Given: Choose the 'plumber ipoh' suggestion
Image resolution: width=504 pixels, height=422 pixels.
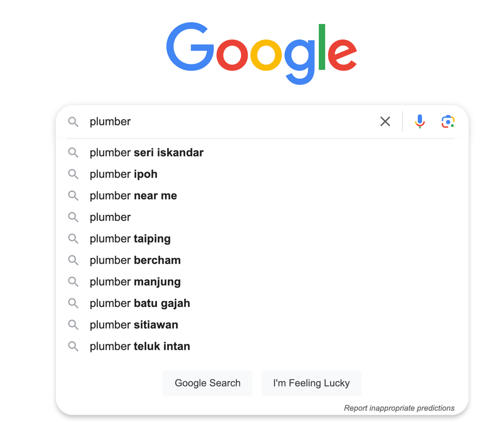Looking at the screenshot, I should (124, 174).
